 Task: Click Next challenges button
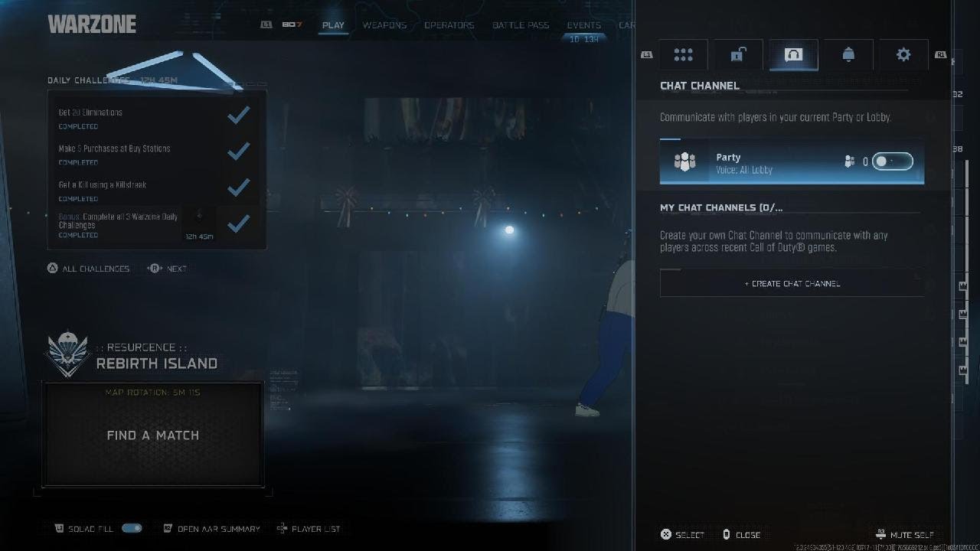[x=168, y=269]
